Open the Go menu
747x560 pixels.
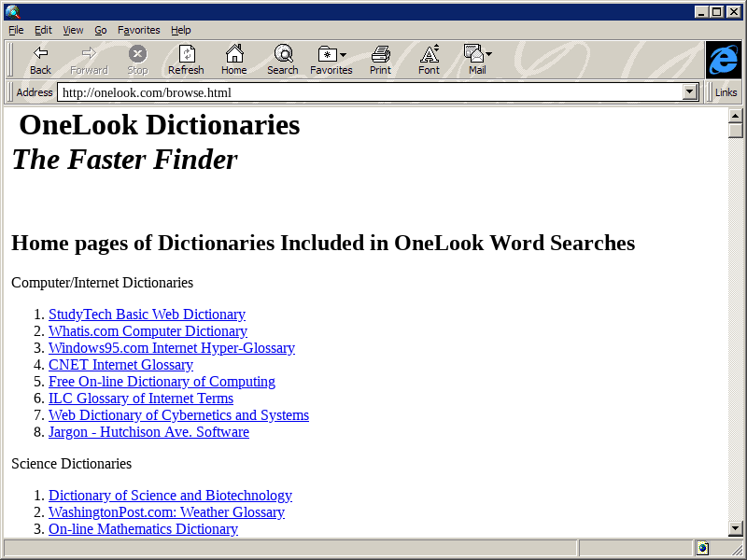[100, 30]
